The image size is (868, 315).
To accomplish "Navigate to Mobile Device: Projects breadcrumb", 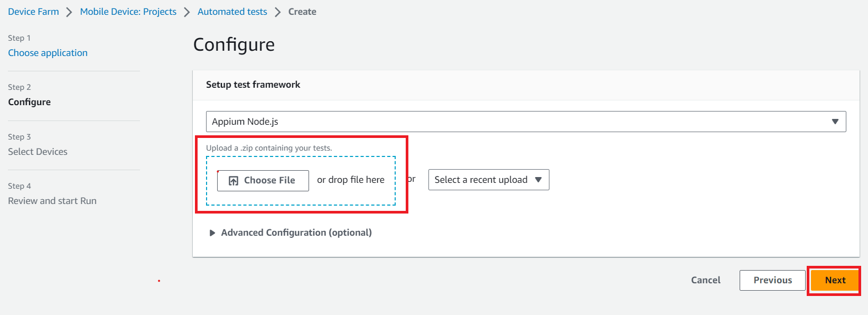I will (128, 12).
